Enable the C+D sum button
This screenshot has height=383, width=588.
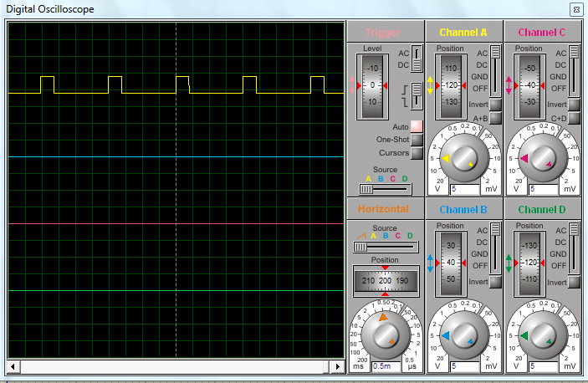(x=574, y=118)
